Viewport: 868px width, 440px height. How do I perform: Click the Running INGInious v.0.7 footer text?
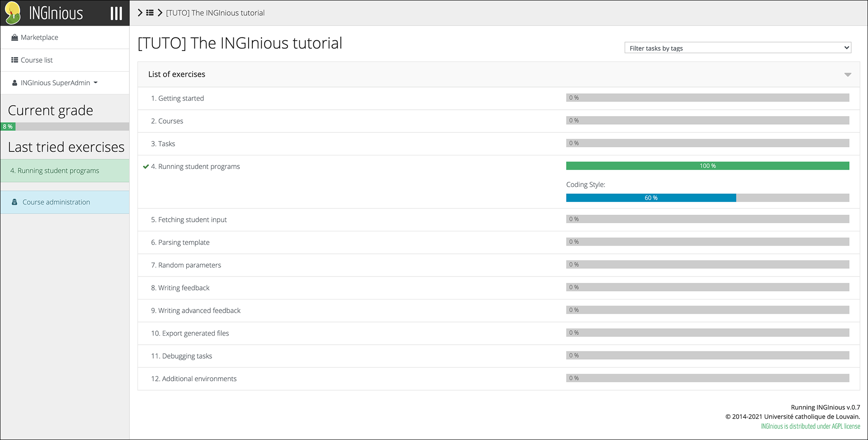coord(825,407)
